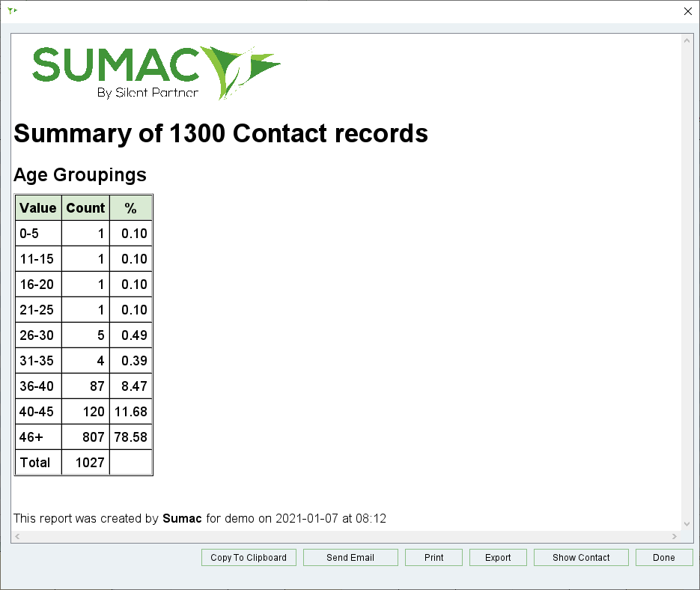
Task: Select the Value column header
Action: click(x=38, y=208)
